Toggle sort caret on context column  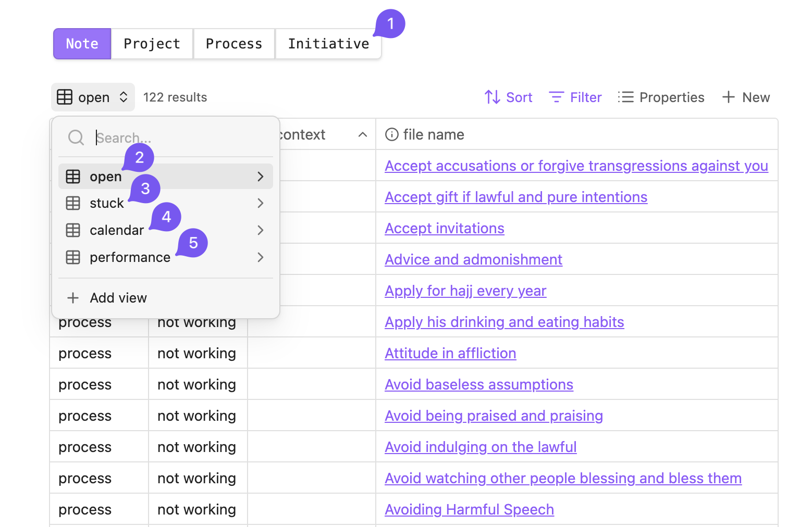click(363, 135)
